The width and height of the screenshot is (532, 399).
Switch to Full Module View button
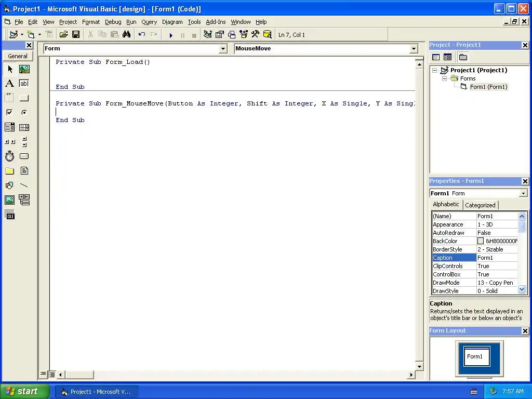52,375
